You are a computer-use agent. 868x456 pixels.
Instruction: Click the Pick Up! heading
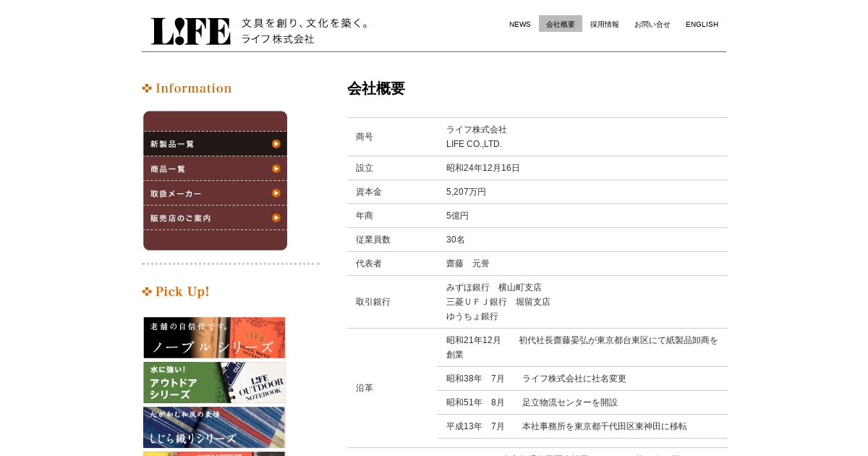(176, 292)
